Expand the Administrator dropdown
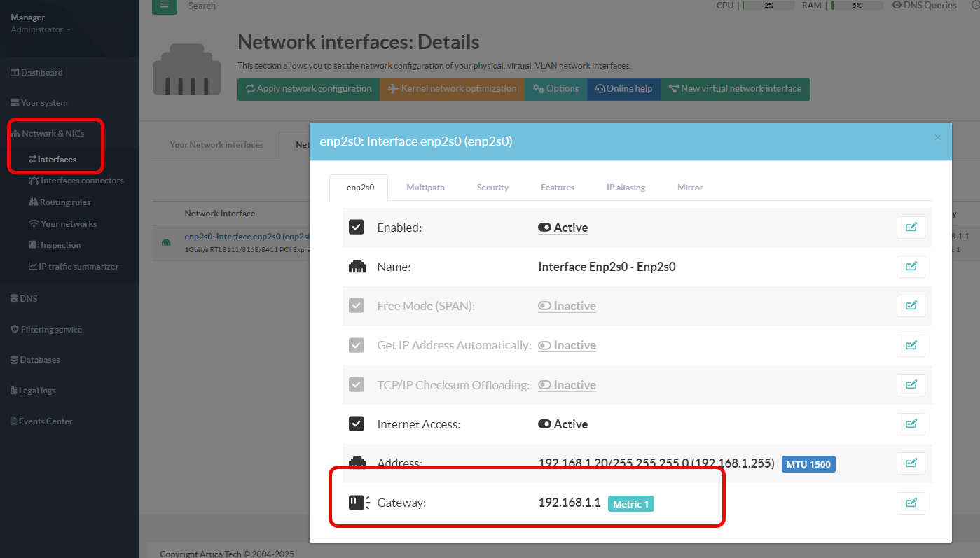 [41, 29]
